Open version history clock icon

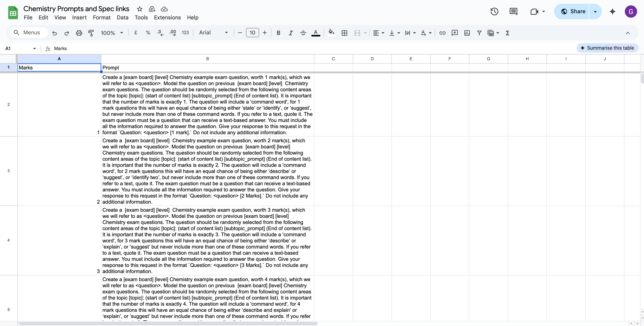coord(494,12)
